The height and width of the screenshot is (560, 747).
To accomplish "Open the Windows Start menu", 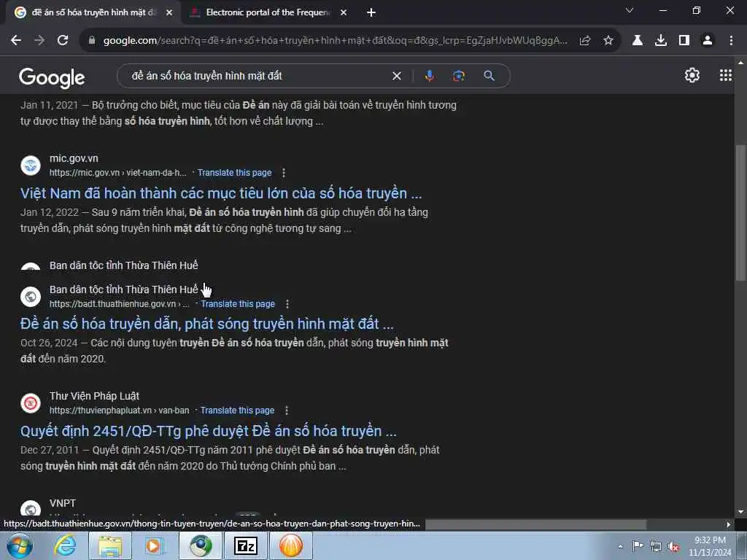I will click(x=20, y=545).
